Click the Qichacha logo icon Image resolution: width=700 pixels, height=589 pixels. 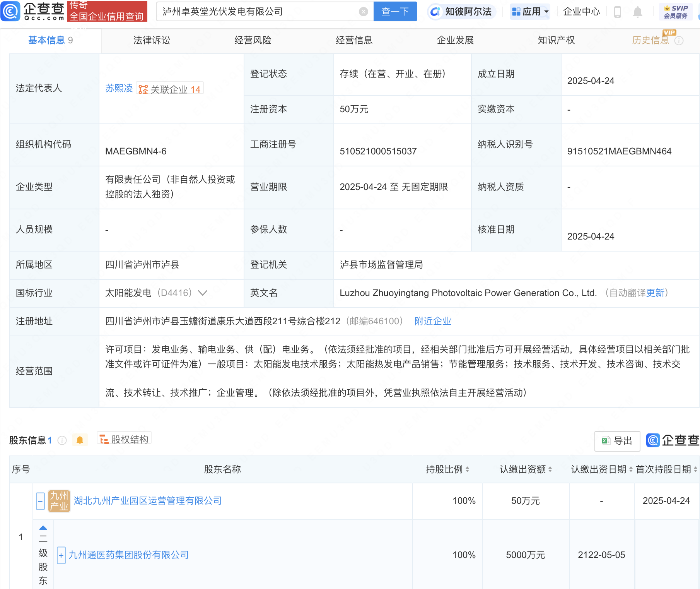(10, 11)
